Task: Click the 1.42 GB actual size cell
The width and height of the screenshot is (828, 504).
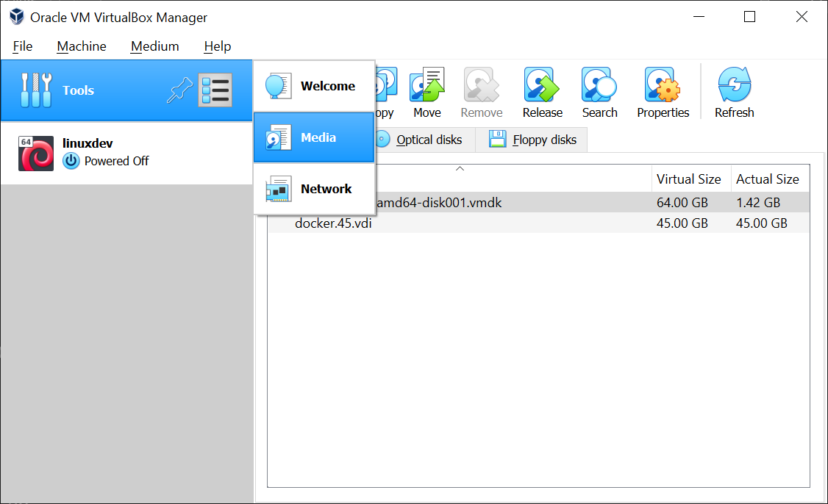Action: [757, 203]
